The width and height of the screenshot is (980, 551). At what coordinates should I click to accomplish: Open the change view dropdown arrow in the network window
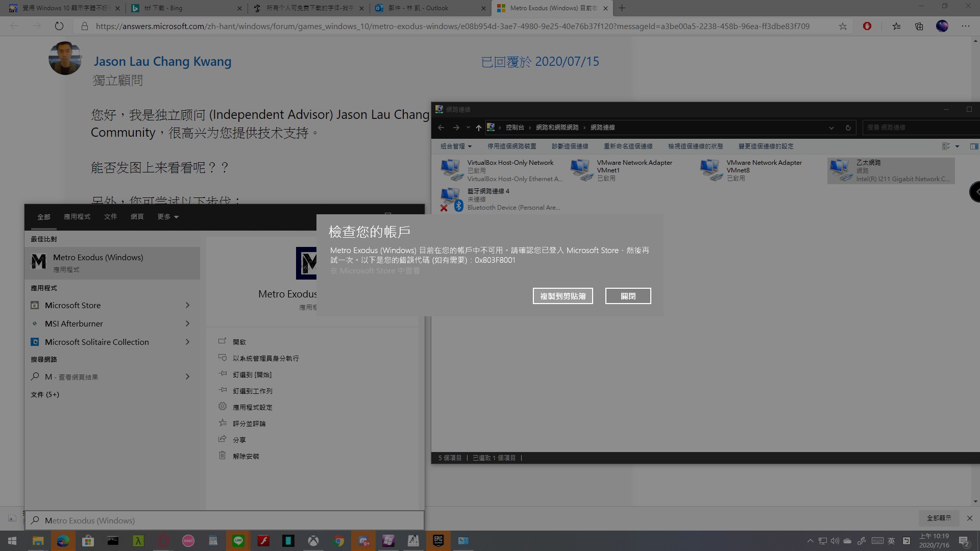pyautogui.click(x=957, y=146)
